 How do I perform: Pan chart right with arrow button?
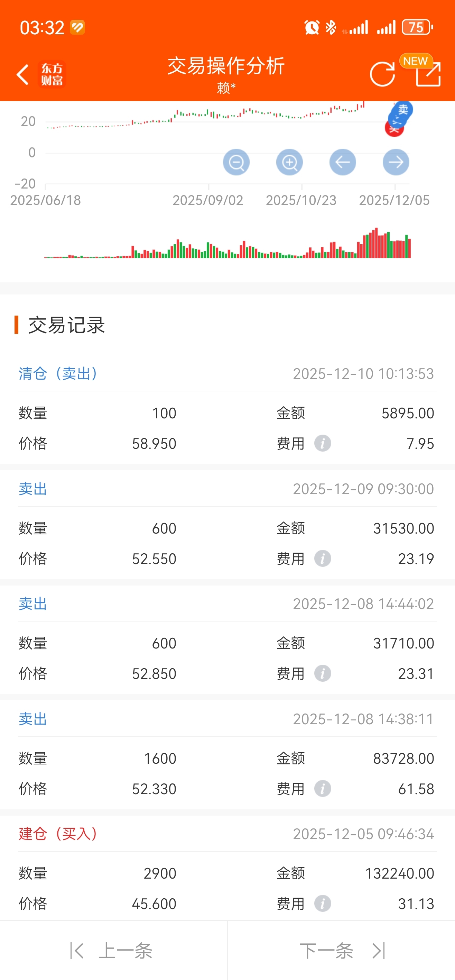[x=396, y=162]
